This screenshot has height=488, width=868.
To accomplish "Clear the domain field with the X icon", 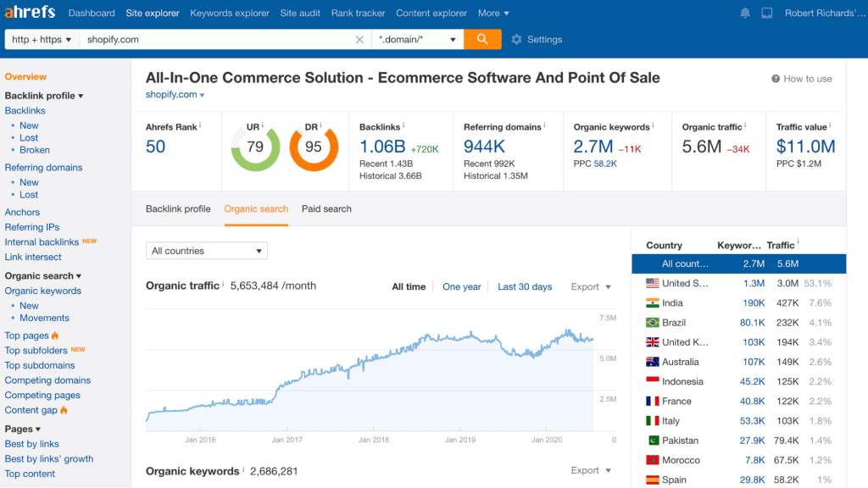I will [359, 39].
